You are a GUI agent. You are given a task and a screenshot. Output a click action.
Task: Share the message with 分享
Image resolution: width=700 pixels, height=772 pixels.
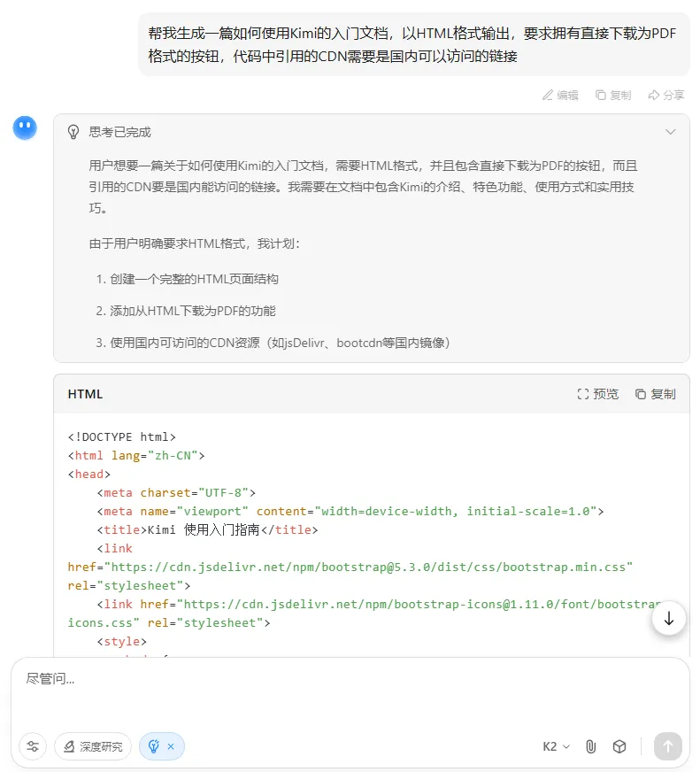[x=666, y=95]
